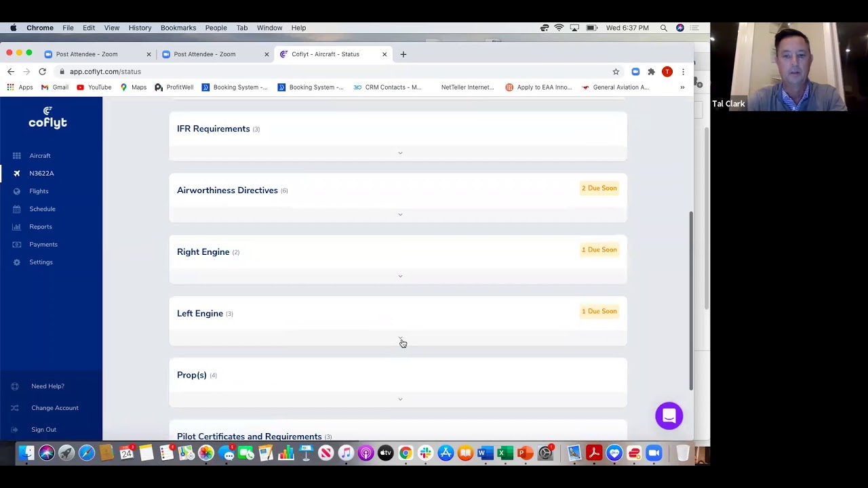This screenshot has height=488, width=868.
Task: Open the YouTube bookmark
Action: (94, 87)
